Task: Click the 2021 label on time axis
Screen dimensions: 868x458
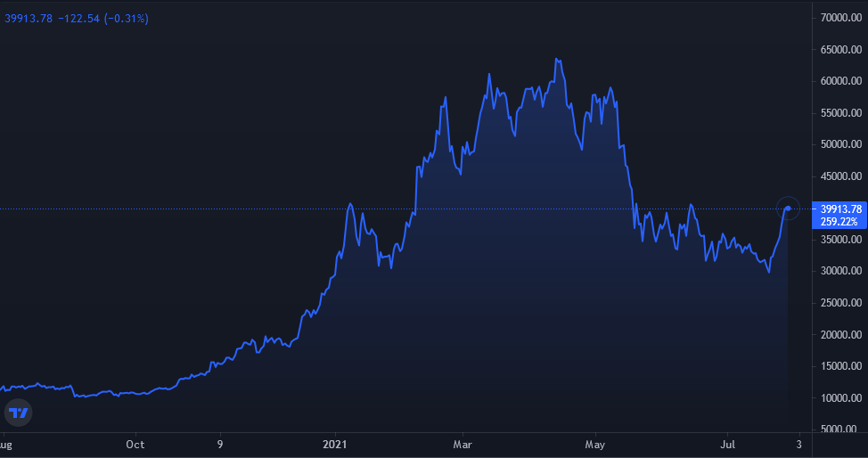Action: pos(335,445)
